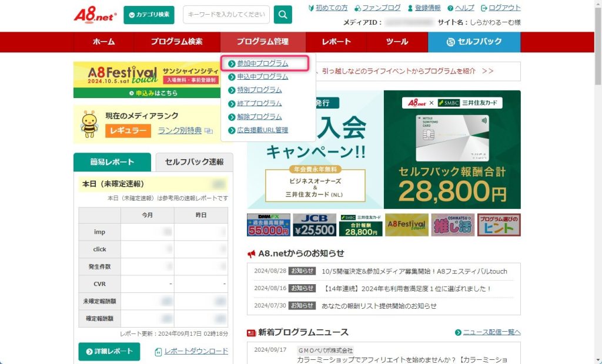Viewport: 602px width, 364px height.
Task: Click the JCB ¥25,500 banner thumbnail
Action: click(315, 225)
